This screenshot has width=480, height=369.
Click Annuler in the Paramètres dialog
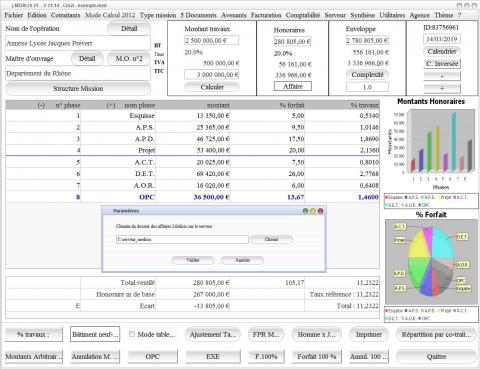pos(242,260)
